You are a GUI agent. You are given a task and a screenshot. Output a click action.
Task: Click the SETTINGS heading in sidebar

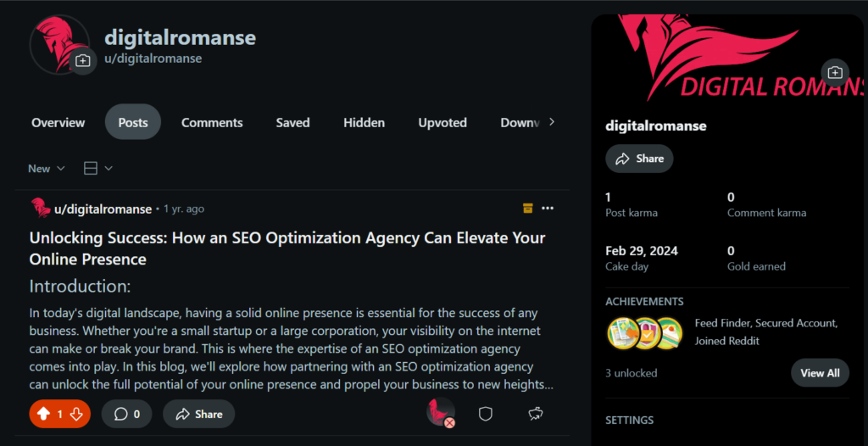(x=630, y=420)
